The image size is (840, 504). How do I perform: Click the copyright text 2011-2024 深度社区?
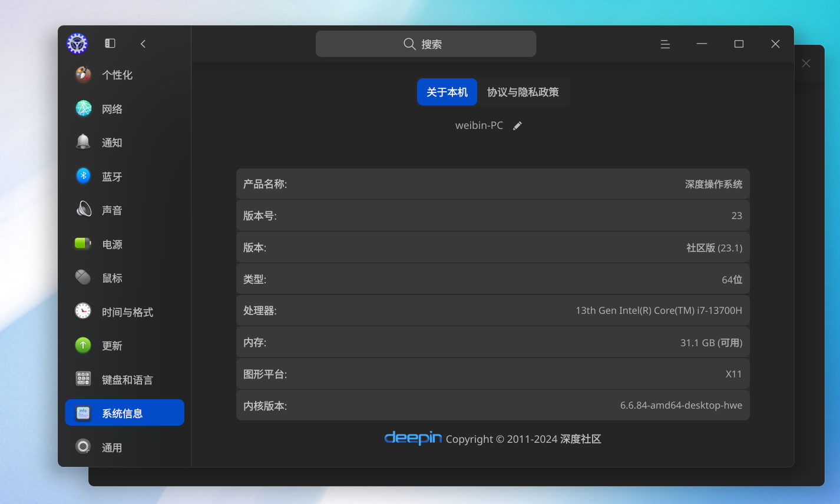(x=523, y=439)
